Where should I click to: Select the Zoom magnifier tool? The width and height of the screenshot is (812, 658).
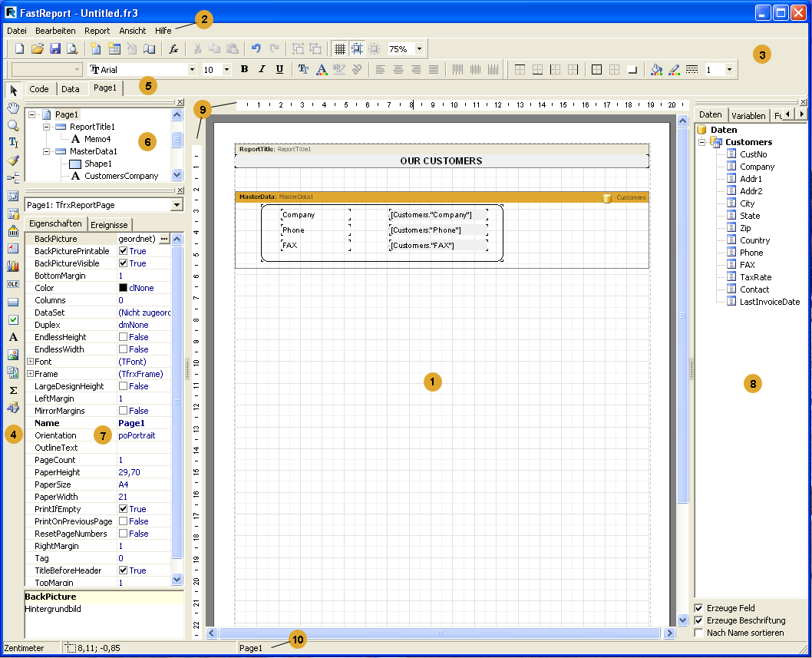point(13,125)
